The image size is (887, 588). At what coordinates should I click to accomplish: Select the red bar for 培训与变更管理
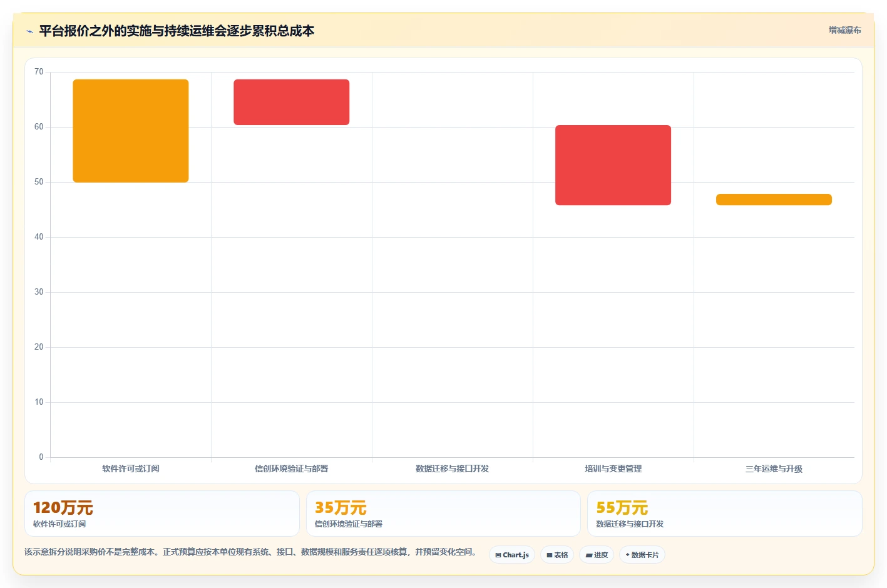(x=613, y=165)
